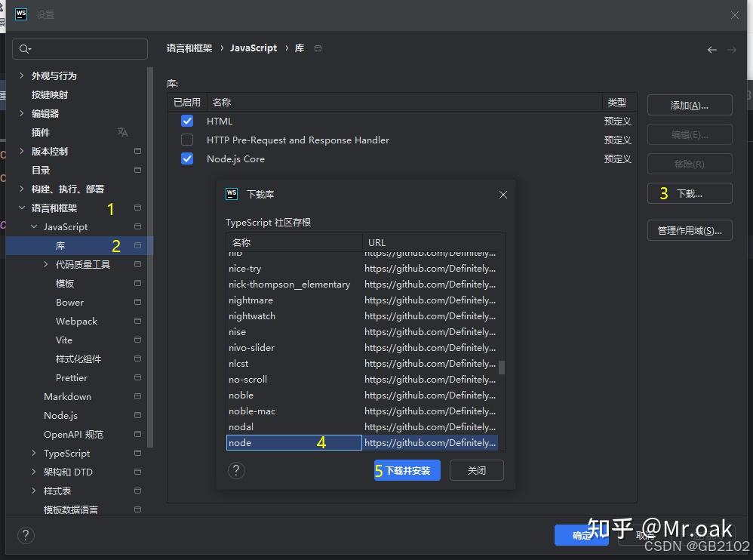Image resolution: width=753 pixels, height=560 pixels.
Task: Click the 添加(A) button
Action: click(689, 105)
